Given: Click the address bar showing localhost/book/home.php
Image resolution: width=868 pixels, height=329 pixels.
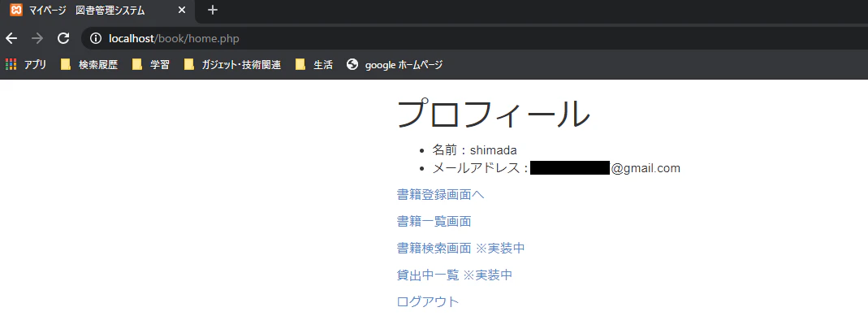Looking at the screenshot, I should [476, 38].
